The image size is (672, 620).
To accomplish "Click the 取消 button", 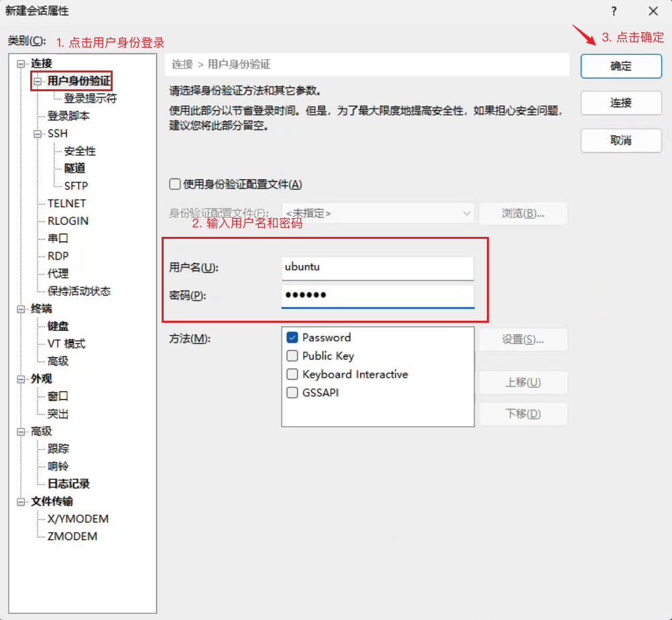I will click(620, 141).
